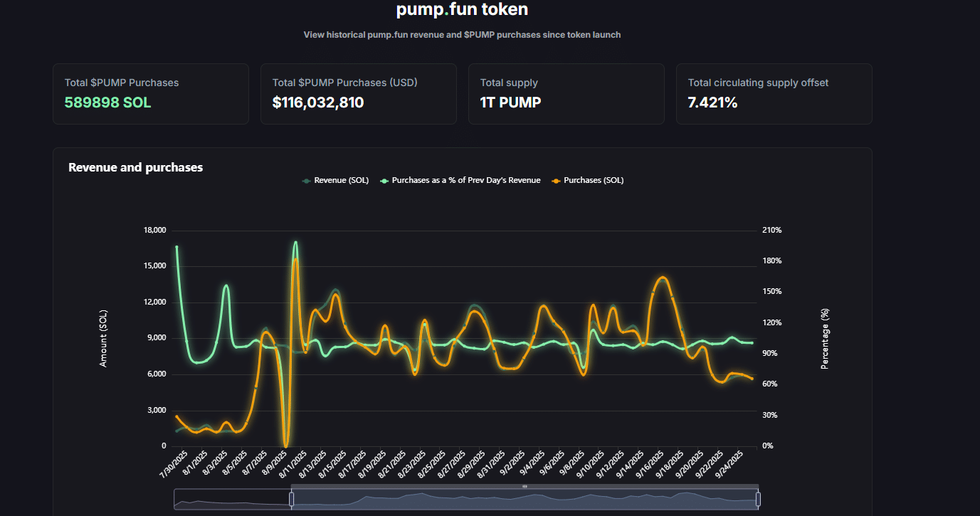
Task: Click the Revenue and purchases panel title
Action: 135,167
